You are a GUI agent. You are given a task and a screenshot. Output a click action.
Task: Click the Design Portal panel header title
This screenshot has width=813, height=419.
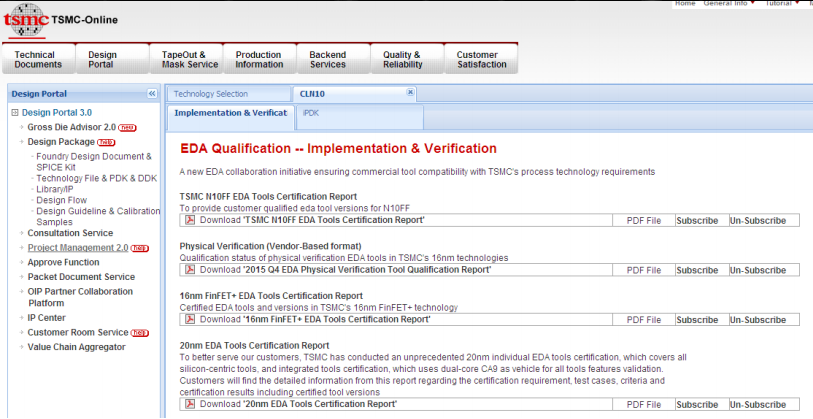[x=39, y=94]
